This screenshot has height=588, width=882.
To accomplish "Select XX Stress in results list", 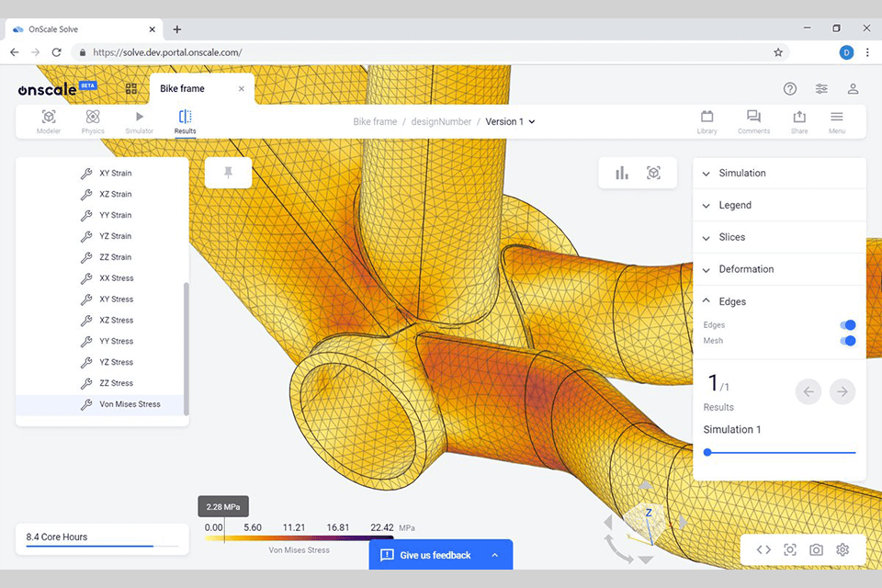I will click(x=116, y=278).
